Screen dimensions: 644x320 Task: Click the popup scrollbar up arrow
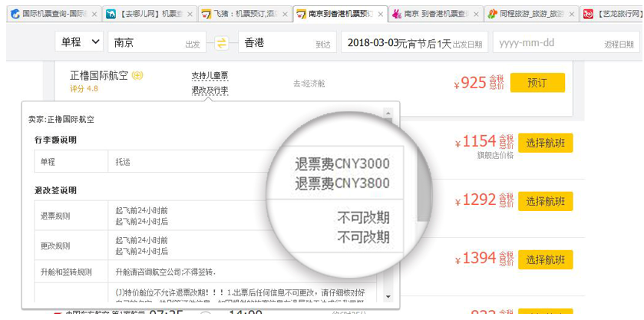point(388,113)
